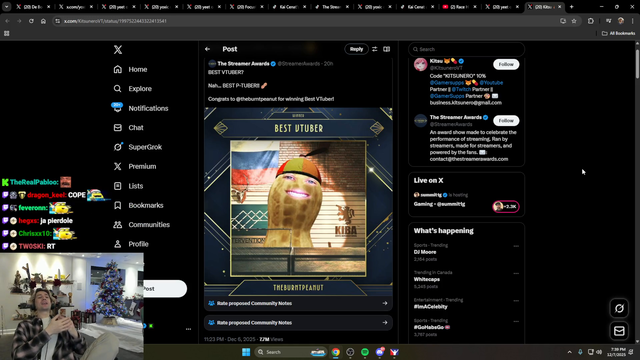Viewport: 640px width, 360px height.
Task: Open more options for DJ Moore trend
Action: pos(516,246)
